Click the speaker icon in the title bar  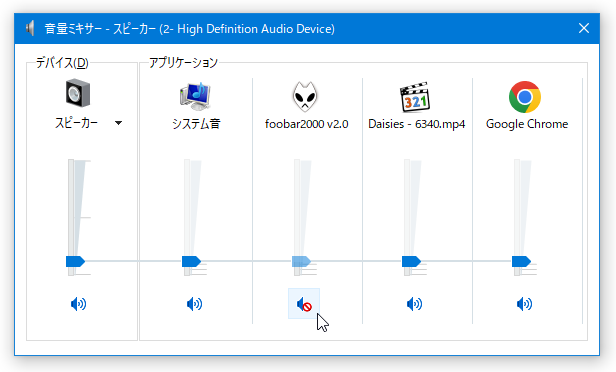(x=30, y=29)
